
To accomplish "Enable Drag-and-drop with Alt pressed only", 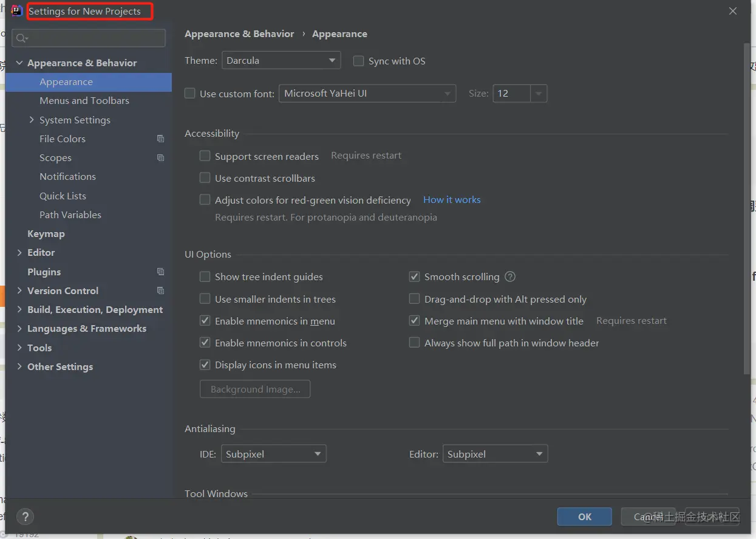I will pyautogui.click(x=415, y=299).
